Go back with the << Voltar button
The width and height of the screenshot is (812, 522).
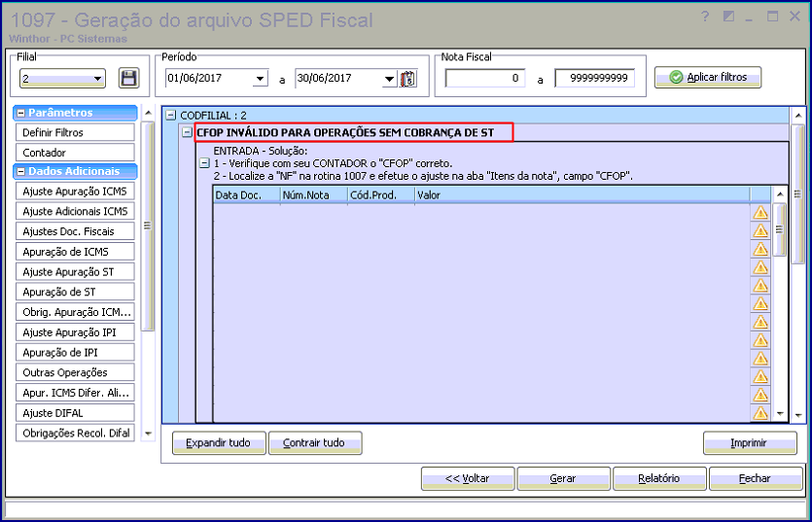tap(468, 478)
